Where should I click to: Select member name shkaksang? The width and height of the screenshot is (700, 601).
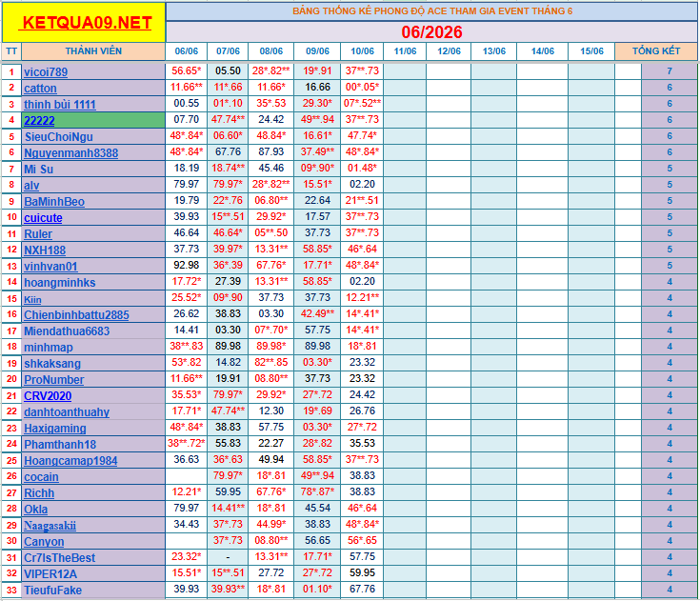(52, 364)
